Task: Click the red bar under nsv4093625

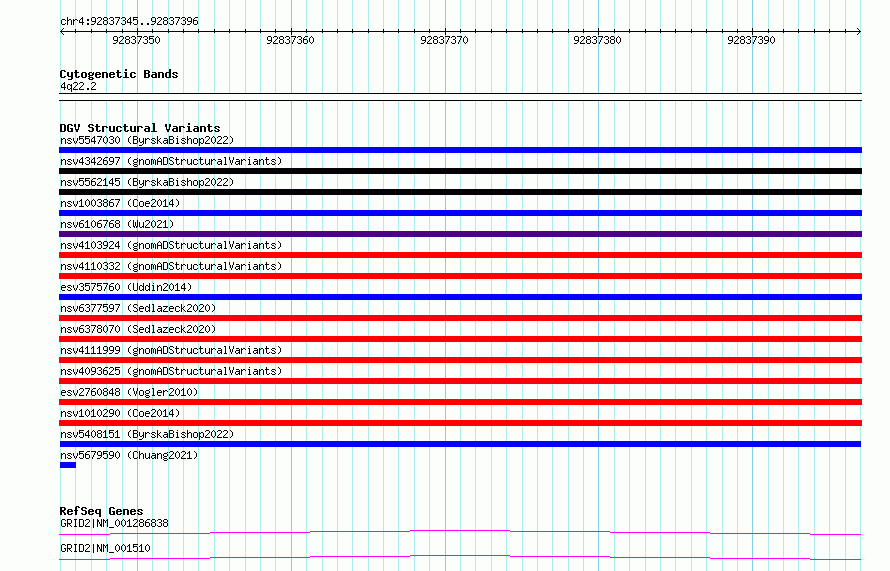Action: tap(460, 381)
